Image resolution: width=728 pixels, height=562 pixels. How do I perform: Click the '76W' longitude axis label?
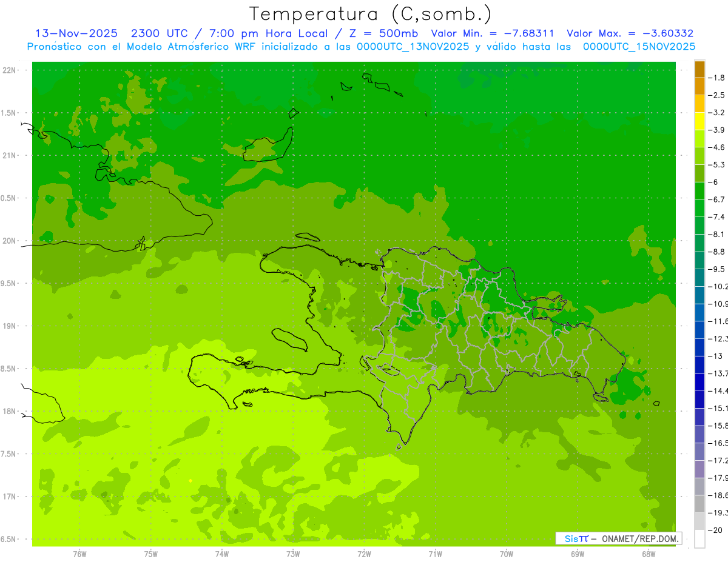(79, 554)
